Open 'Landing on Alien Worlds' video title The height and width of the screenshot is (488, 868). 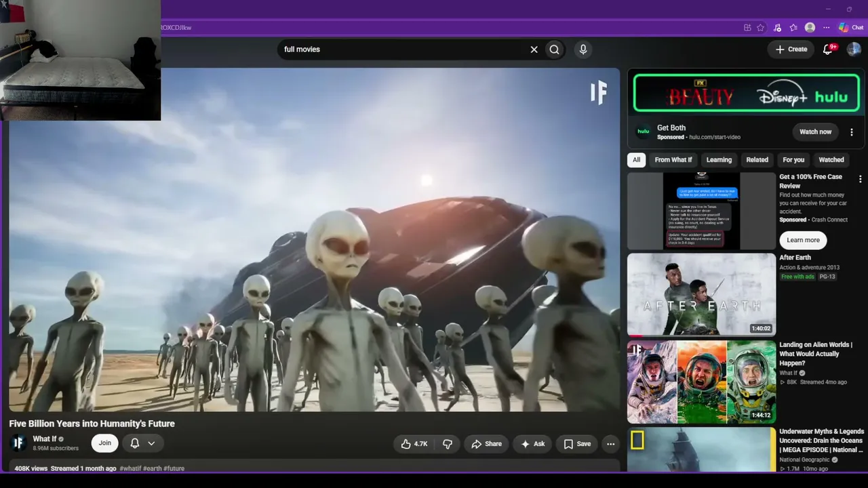click(816, 354)
